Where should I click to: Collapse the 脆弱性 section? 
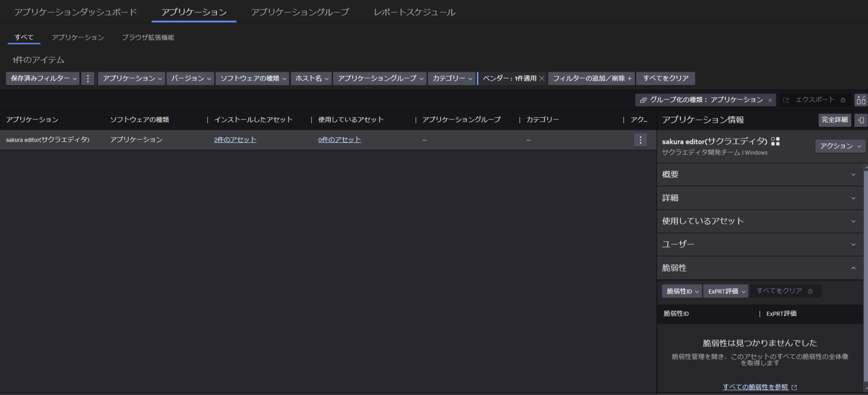(x=760, y=268)
